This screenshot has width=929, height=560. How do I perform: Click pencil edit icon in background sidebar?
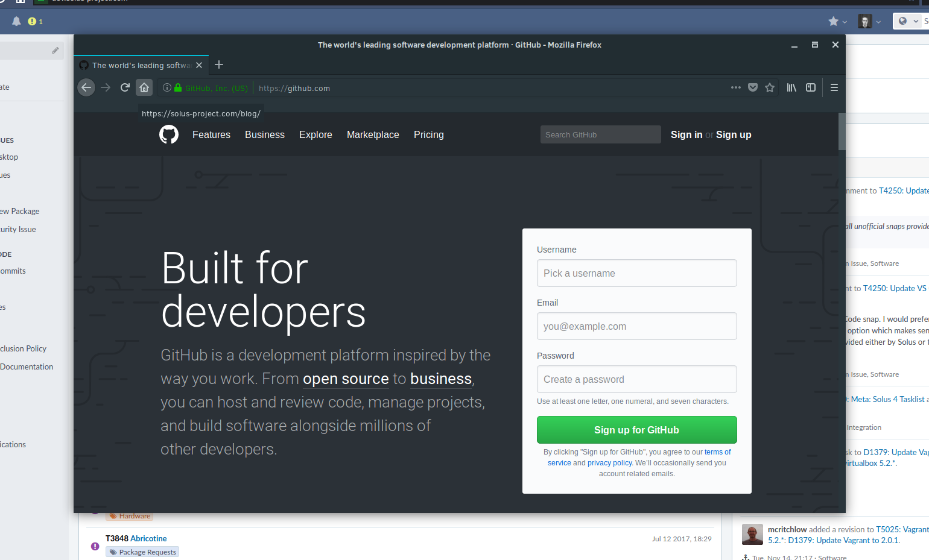[x=55, y=51]
